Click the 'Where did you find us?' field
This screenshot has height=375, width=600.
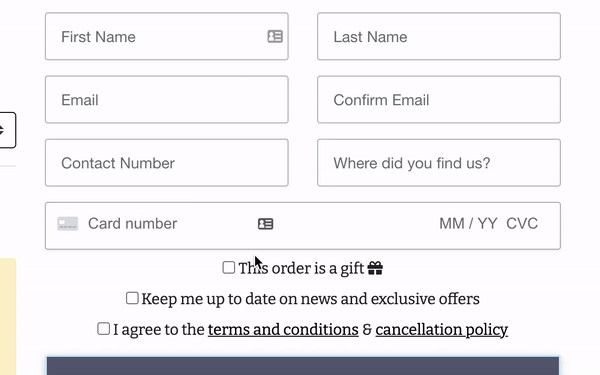click(439, 163)
